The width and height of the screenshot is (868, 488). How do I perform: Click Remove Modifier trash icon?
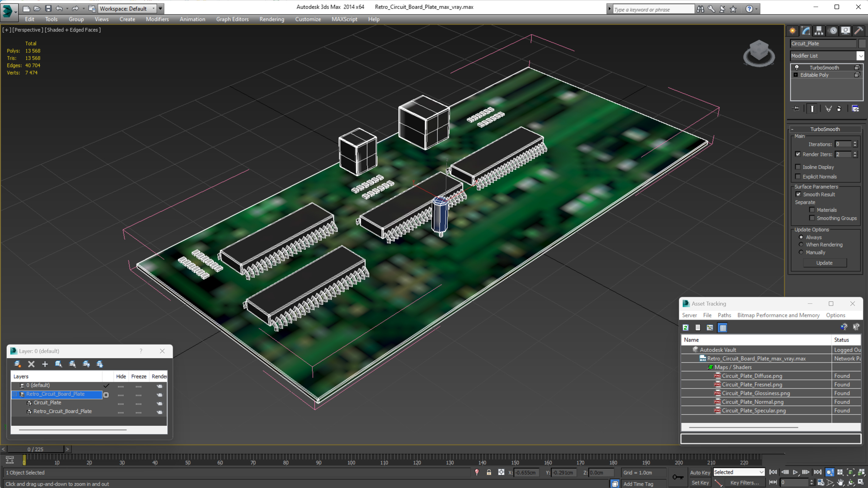[x=839, y=109]
